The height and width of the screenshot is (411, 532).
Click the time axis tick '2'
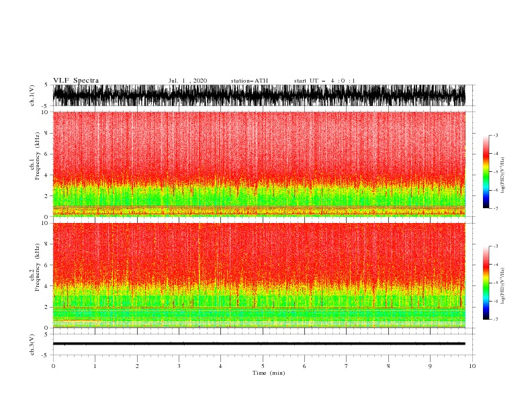click(137, 366)
